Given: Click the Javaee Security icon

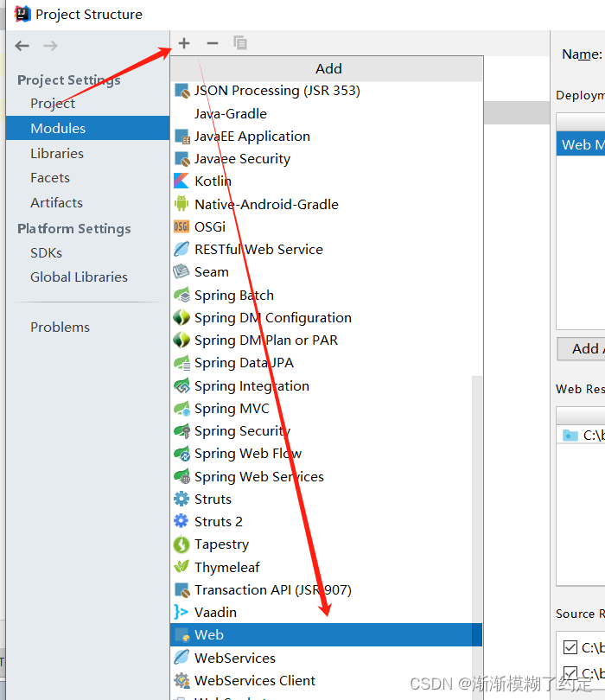Looking at the screenshot, I should [182, 158].
